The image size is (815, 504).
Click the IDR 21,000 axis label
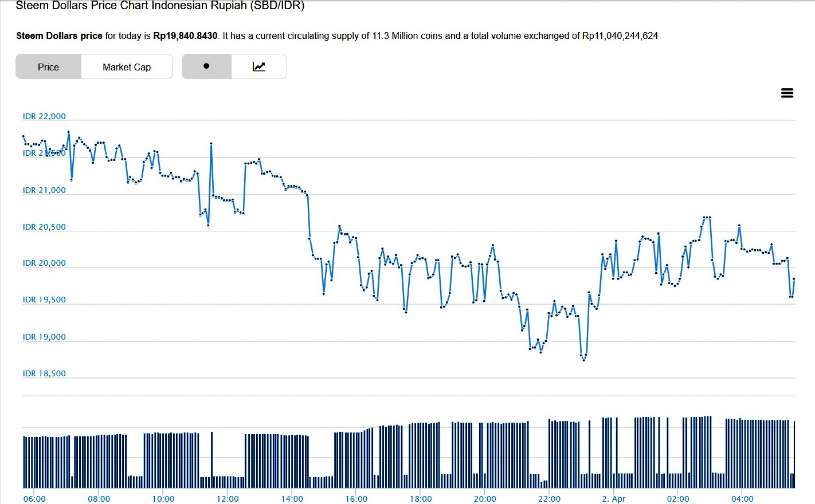tap(44, 190)
